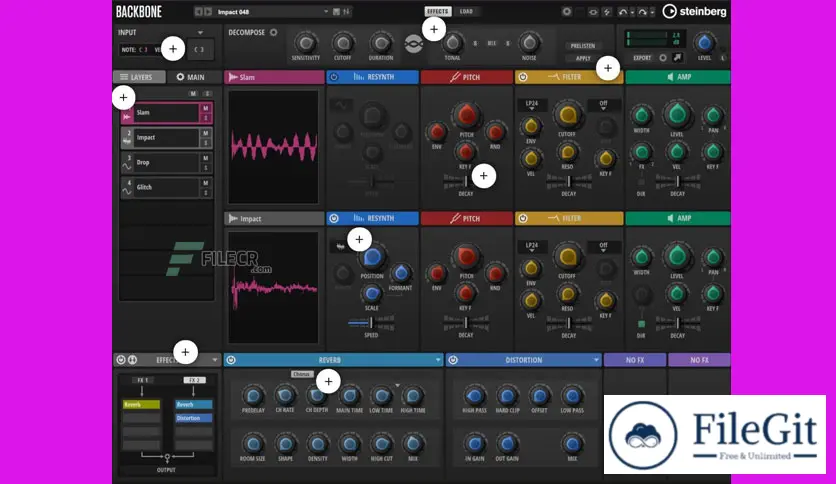Toggle the Reverb effect power button
836x484 pixels.
pos(231,360)
